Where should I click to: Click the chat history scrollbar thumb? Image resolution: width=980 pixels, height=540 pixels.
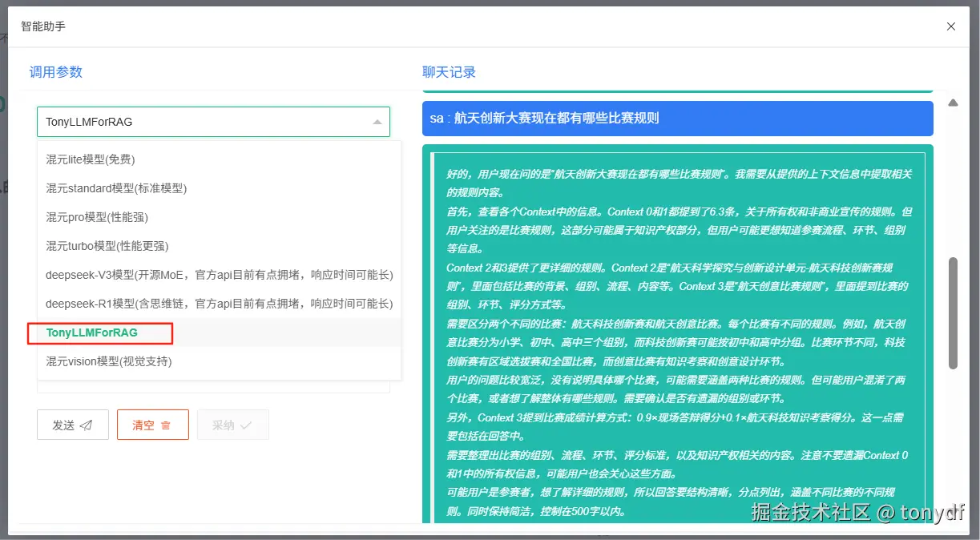tap(954, 313)
